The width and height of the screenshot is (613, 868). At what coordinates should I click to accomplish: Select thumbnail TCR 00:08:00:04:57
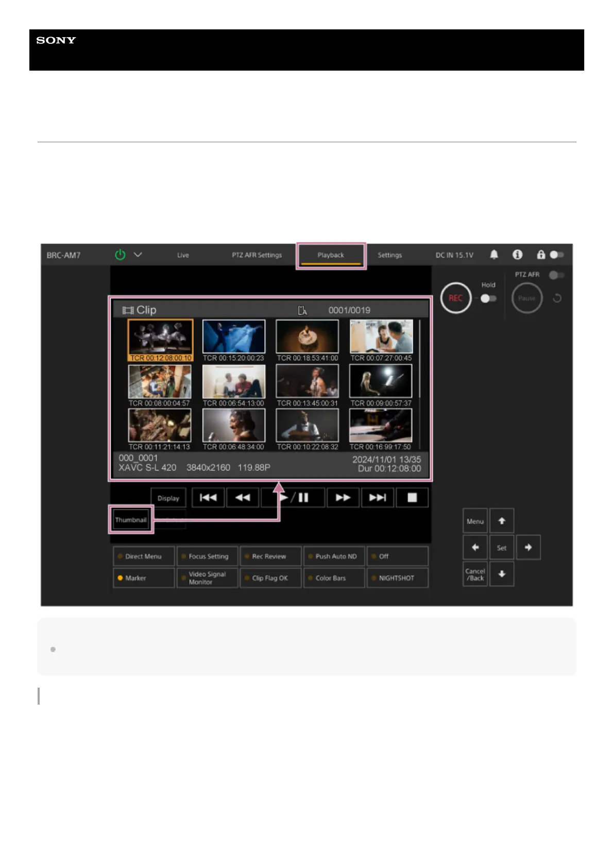pos(160,386)
